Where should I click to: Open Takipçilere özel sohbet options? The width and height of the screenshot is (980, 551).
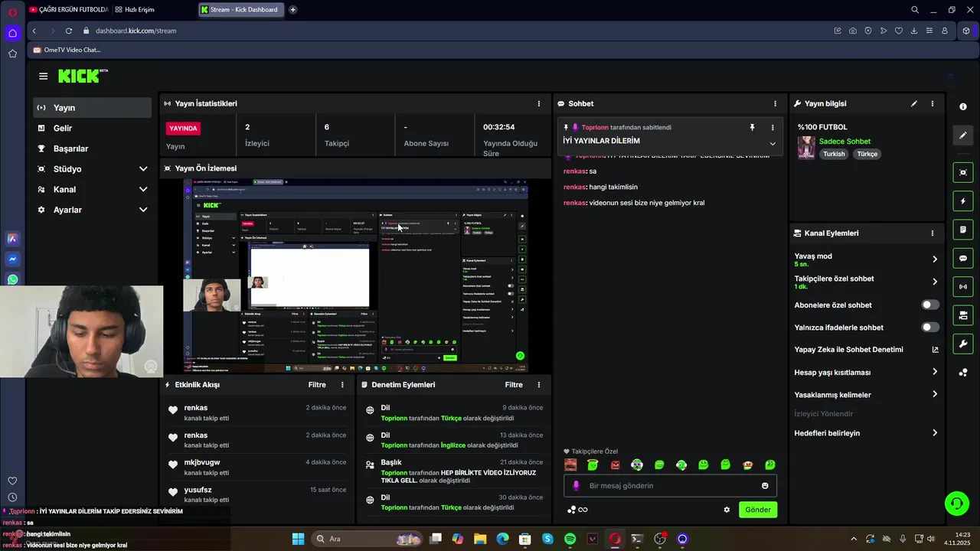tap(866, 282)
